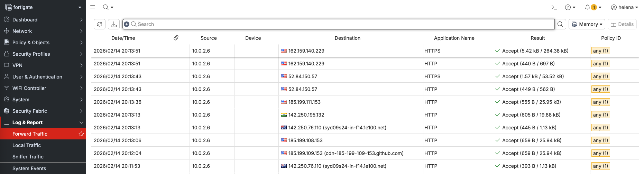Click the notifications bell icon

[x=588, y=7]
